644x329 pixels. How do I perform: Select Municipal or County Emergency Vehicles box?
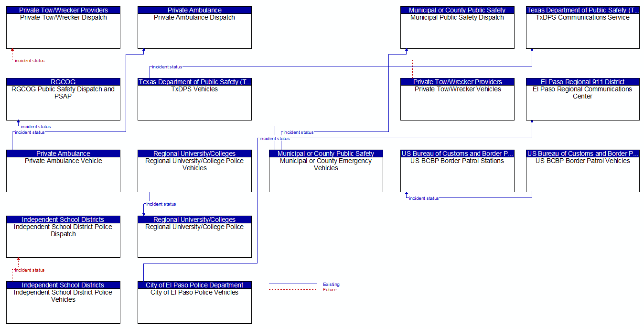pos(326,171)
